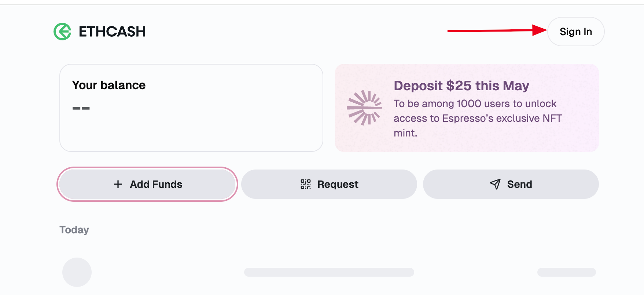This screenshot has width=644, height=295.
Task: Click the Send button label
Action: [x=519, y=184]
